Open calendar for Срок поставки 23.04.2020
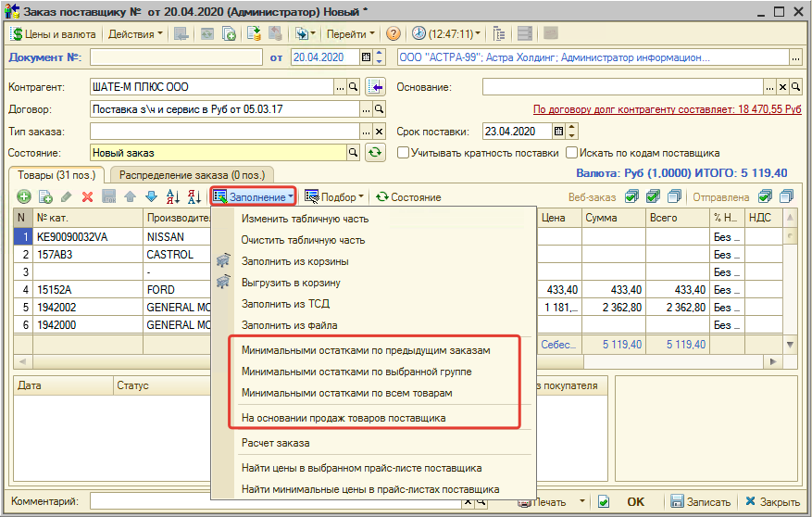The image size is (812, 517). click(x=558, y=132)
